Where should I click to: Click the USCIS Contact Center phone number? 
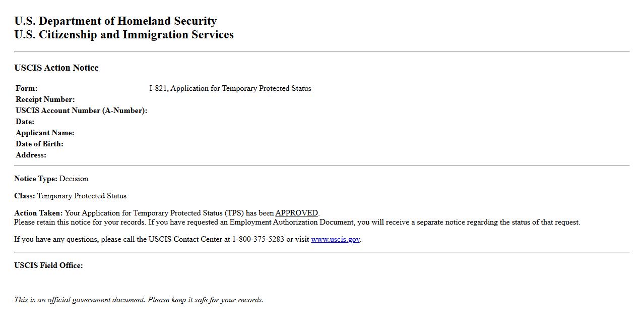[258, 239]
